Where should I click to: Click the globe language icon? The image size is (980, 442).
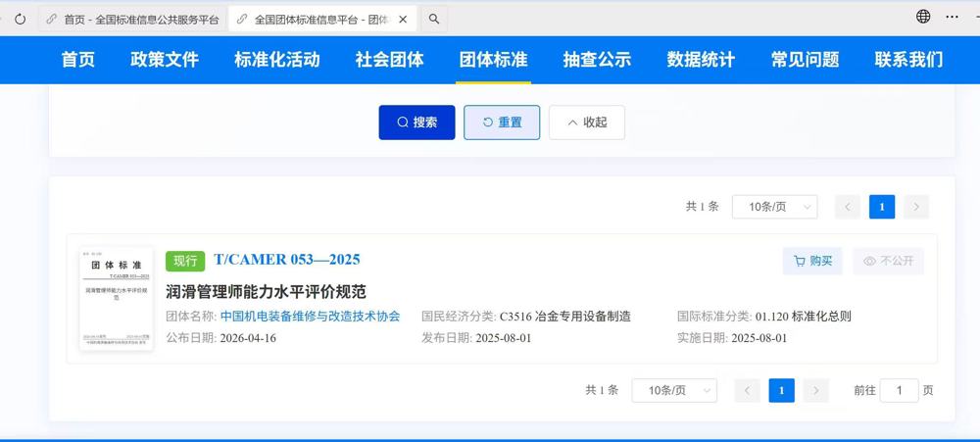point(923,17)
